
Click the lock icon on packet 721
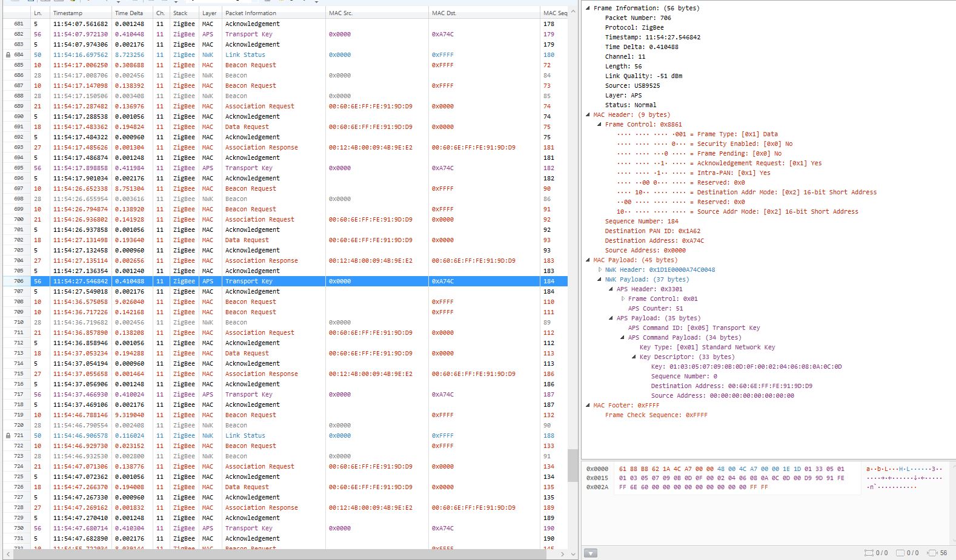coord(8,435)
